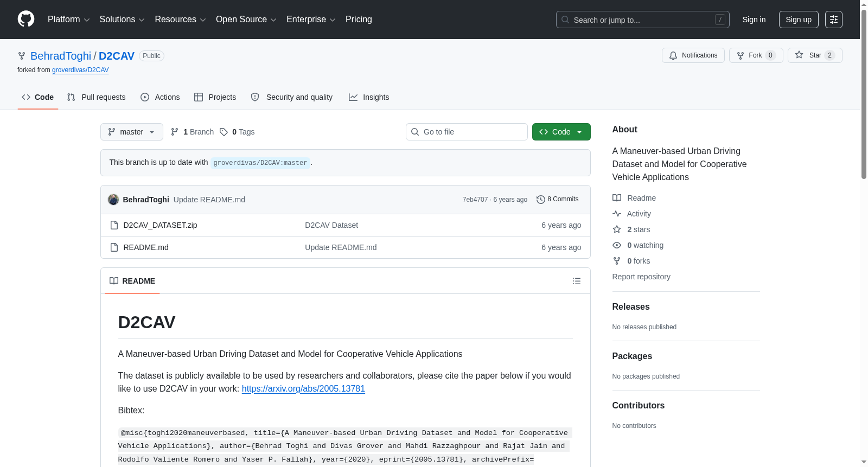Open the README outline list icon
The height and width of the screenshot is (467, 868).
[x=577, y=281]
